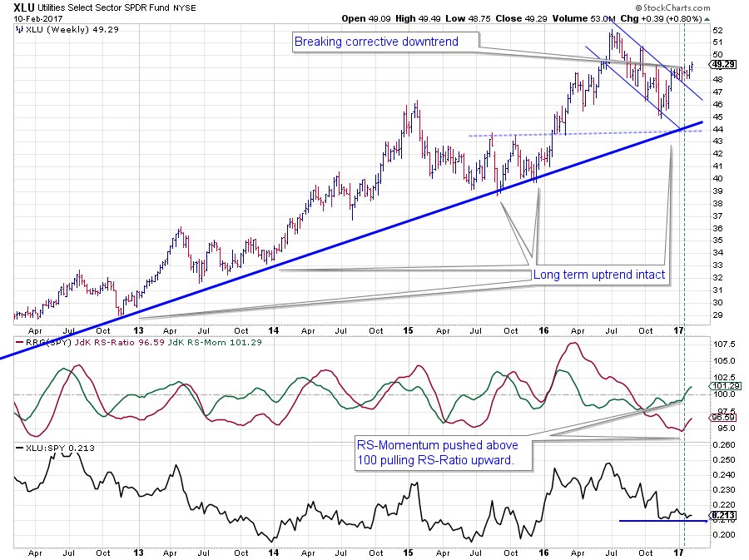Image resolution: width=749 pixels, height=560 pixels.
Task: Click the 0.260 label on ratio axis
Action: pos(724,445)
